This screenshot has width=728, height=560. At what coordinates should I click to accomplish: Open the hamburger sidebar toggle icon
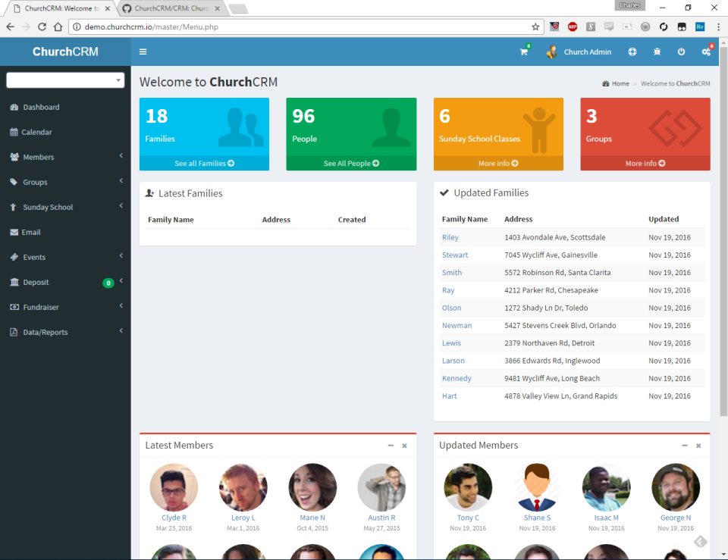143,52
